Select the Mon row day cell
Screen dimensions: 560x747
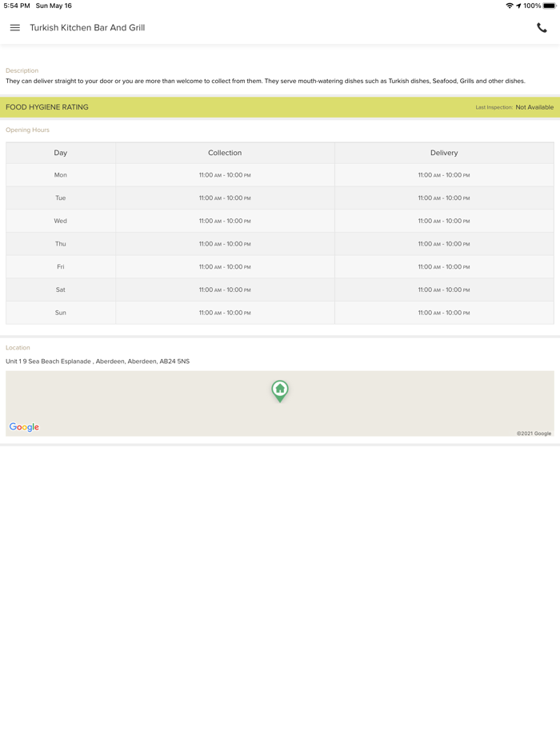[x=61, y=175]
